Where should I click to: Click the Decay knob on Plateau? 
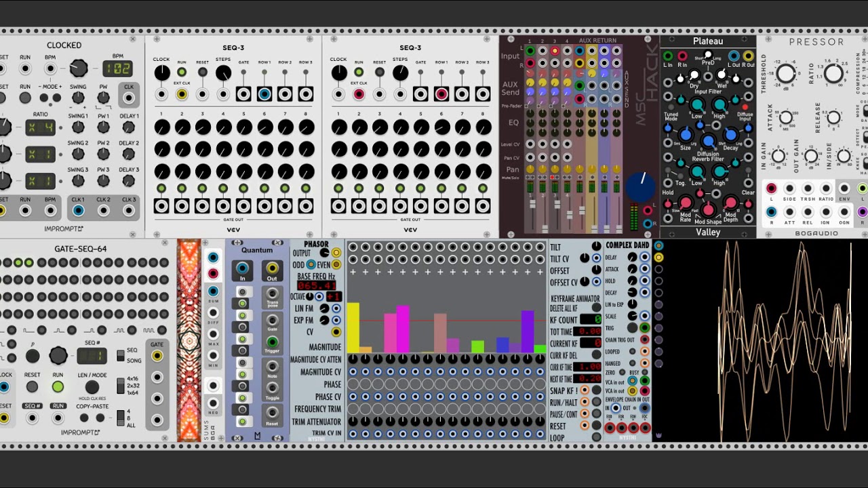tap(730, 135)
